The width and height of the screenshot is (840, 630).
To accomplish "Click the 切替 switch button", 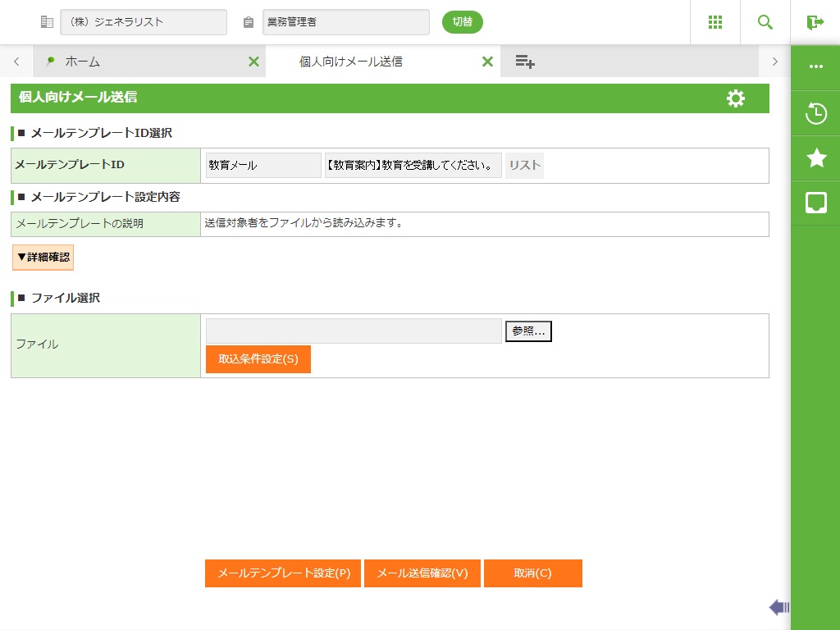I will [x=462, y=22].
